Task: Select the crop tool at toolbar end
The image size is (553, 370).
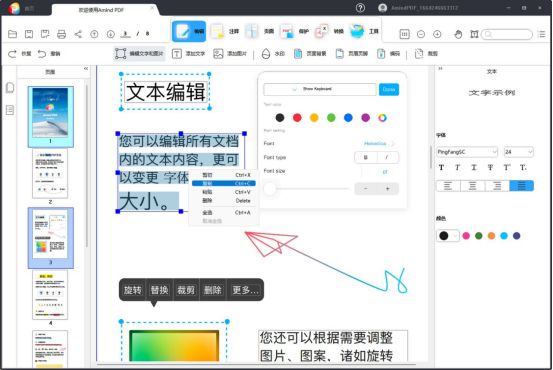Action: coord(426,54)
